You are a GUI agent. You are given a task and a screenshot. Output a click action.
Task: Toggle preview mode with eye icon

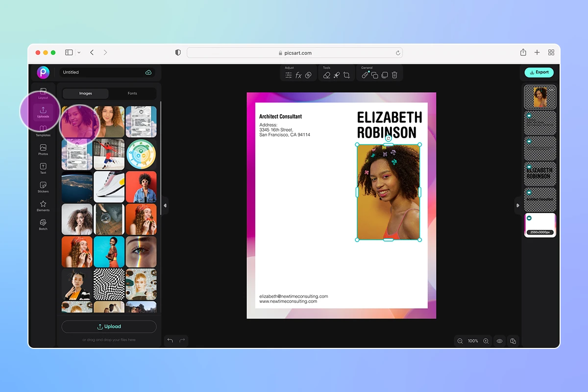pos(499,341)
